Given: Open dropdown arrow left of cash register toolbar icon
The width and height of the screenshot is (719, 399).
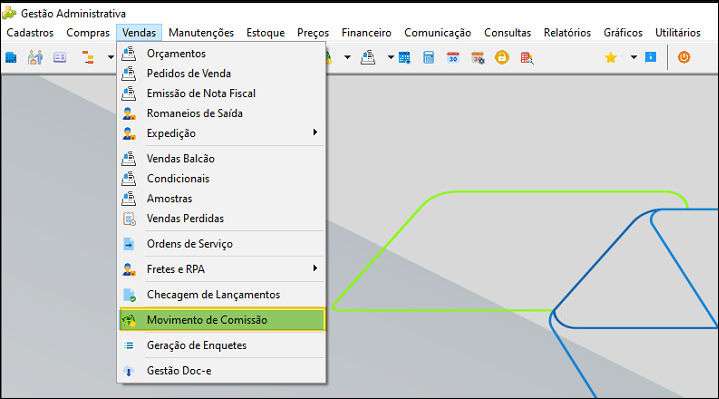Looking at the screenshot, I should pyautogui.click(x=347, y=58).
